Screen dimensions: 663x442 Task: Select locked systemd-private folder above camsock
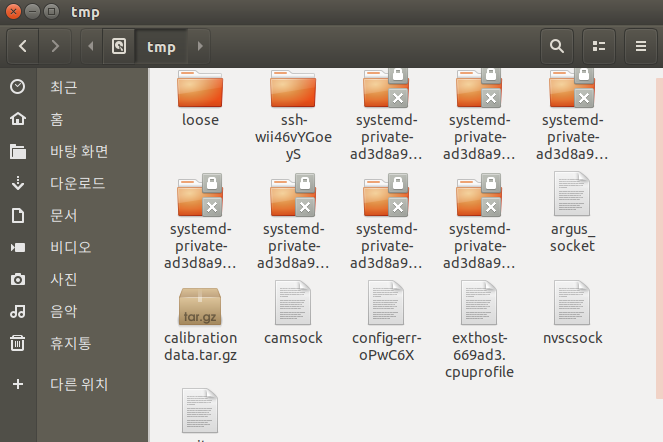click(293, 195)
